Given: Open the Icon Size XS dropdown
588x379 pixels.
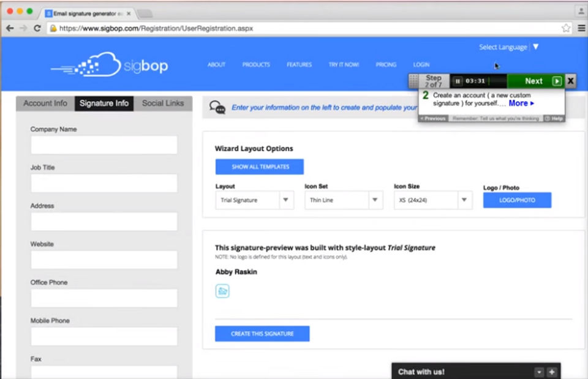Looking at the screenshot, I should pyautogui.click(x=433, y=200).
